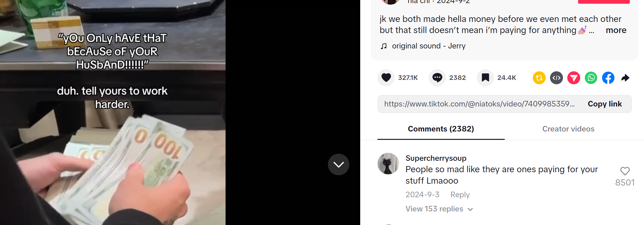Like the video with heart icon
644x225 pixels.
[386, 78]
